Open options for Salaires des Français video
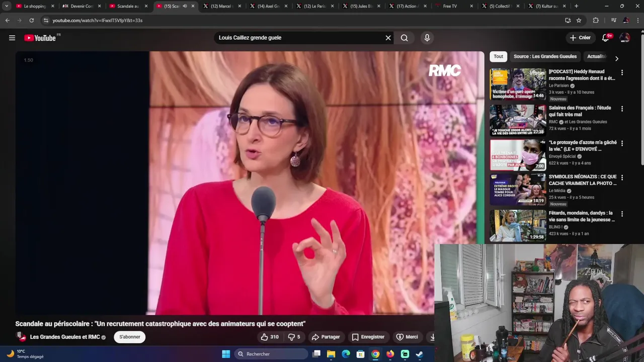644x362 pixels. pyautogui.click(x=622, y=109)
